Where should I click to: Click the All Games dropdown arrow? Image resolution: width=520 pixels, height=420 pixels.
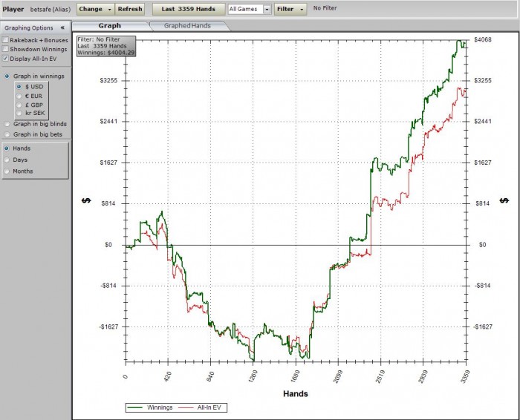267,10
